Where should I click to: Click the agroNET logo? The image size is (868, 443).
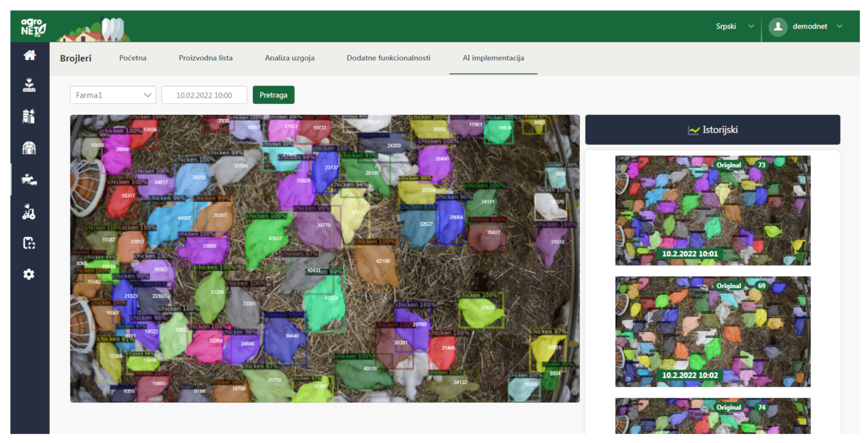[33, 27]
